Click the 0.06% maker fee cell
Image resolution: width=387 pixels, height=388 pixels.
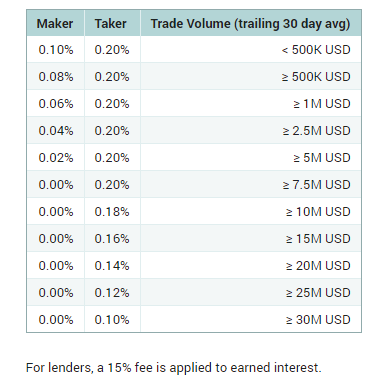click(55, 104)
